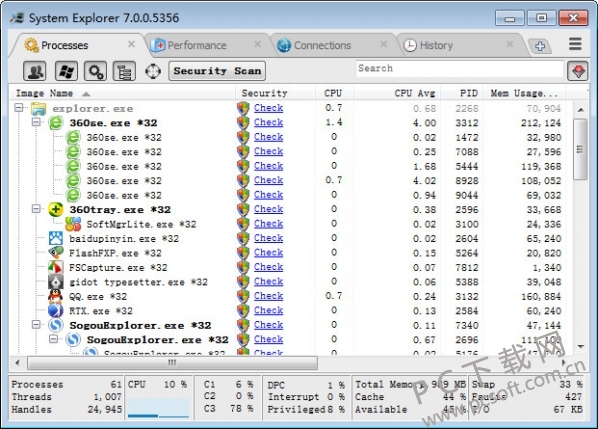Click the vertical scrollbar thumb
Screen dimensions: 598x429
pyautogui.click(x=580, y=149)
